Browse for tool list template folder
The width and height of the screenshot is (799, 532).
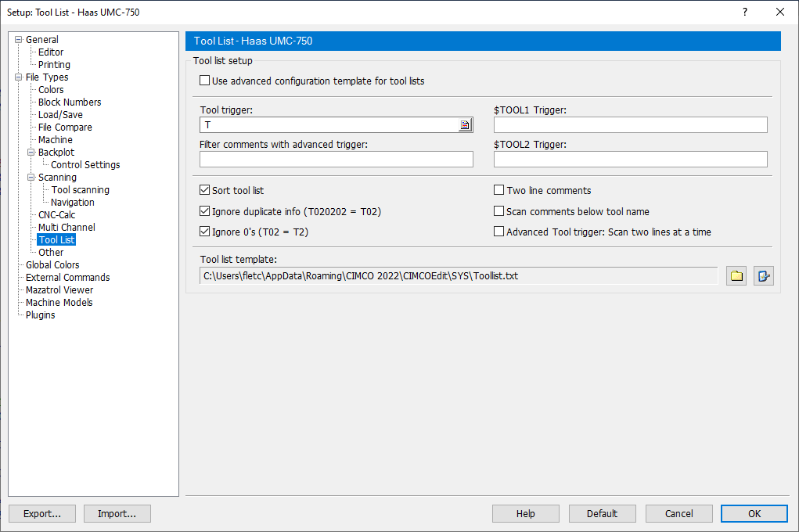736,276
